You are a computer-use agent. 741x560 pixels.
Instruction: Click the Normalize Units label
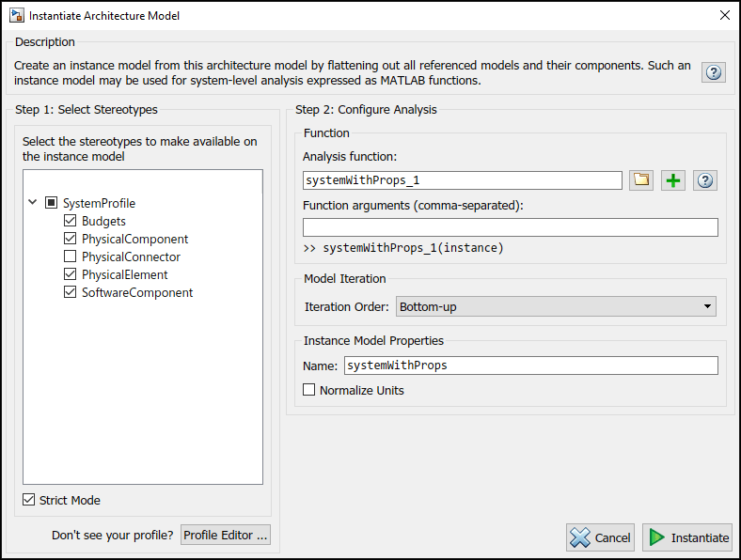point(361,391)
